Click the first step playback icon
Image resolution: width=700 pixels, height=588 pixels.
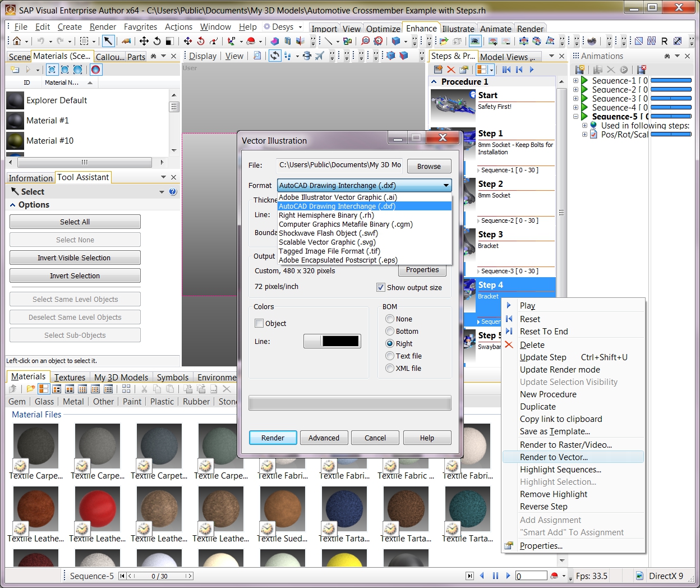coord(506,70)
